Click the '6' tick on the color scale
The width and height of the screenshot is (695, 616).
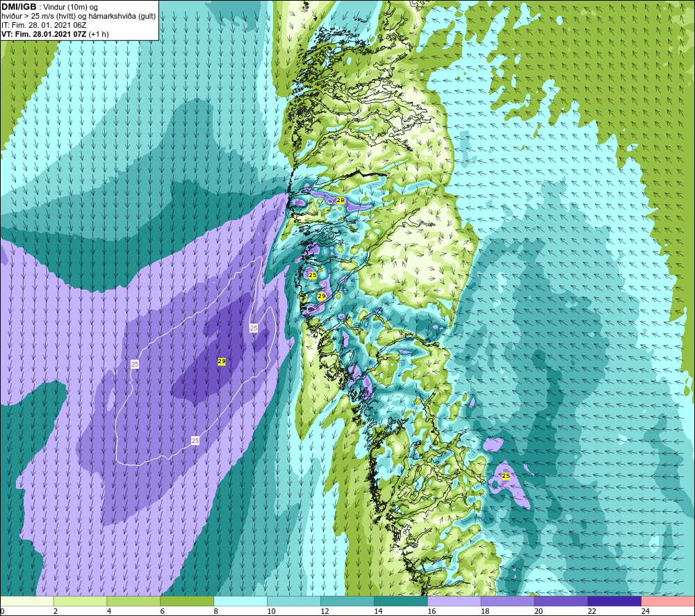coord(162,611)
